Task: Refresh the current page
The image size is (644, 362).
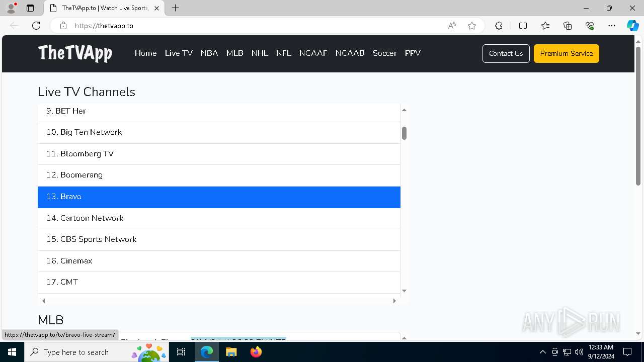Action: [x=36, y=26]
